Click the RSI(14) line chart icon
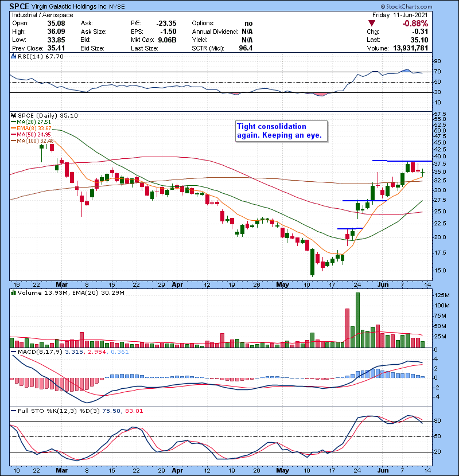 [x=13, y=56]
